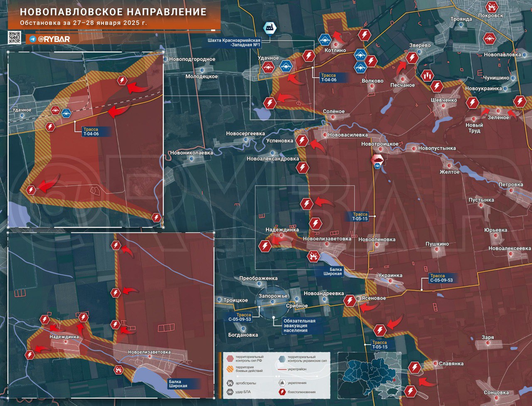The height and width of the screenshot is (406, 532).
Task: Click the боестолкновения legend icon
Action: point(282,392)
